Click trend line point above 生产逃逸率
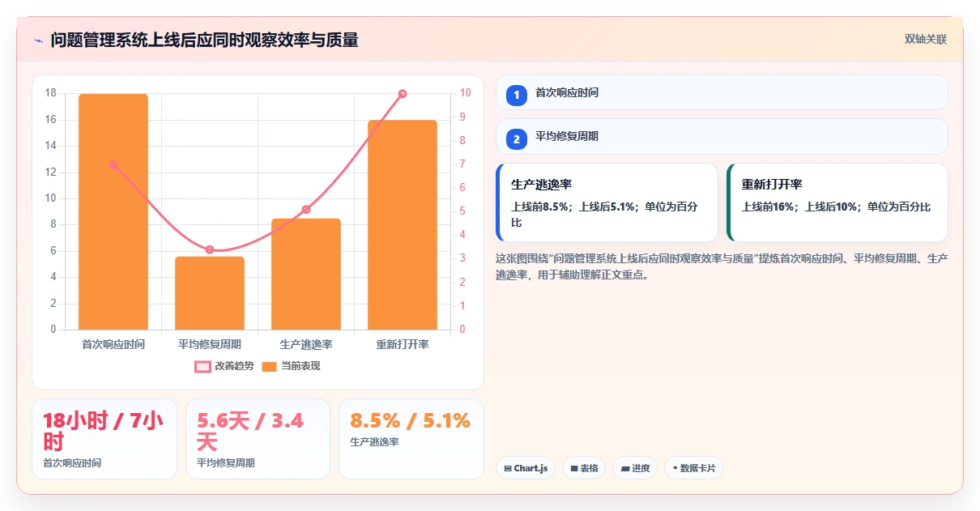The height and width of the screenshot is (511, 980). [x=306, y=209]
